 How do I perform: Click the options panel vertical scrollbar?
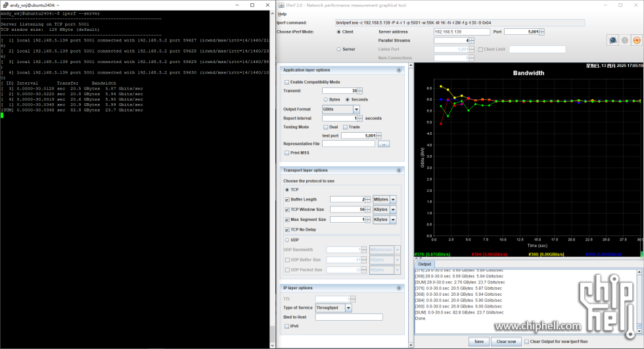[410, 205]
